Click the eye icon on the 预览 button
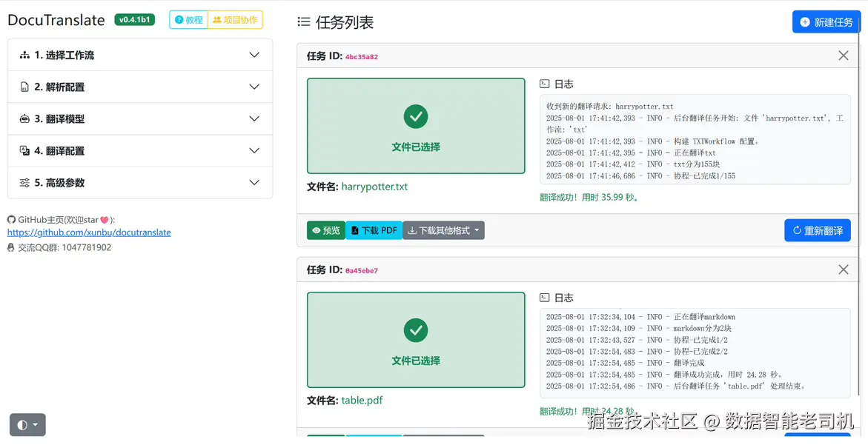868x445 pixels. pyautogui.click(x=315, y=230)
